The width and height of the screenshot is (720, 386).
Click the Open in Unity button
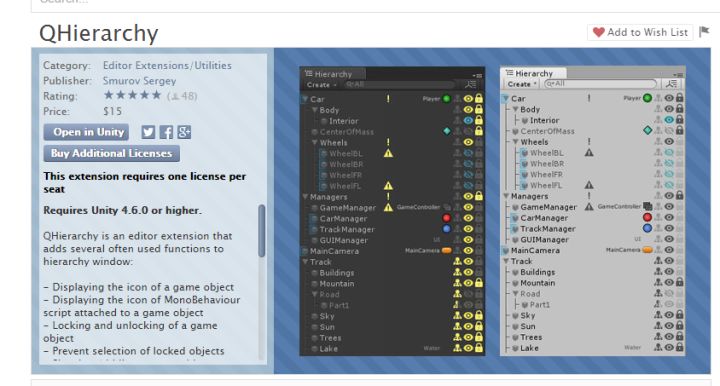point(86,132)
